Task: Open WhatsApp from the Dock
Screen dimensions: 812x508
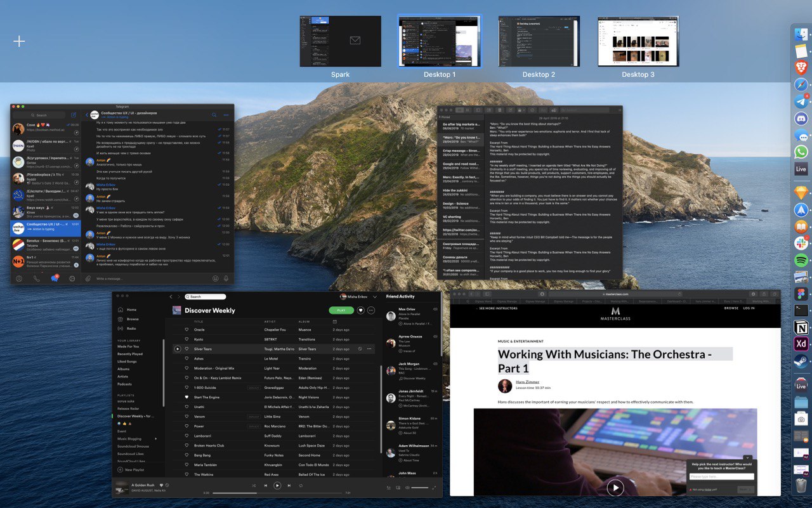Action: [801, 152]
